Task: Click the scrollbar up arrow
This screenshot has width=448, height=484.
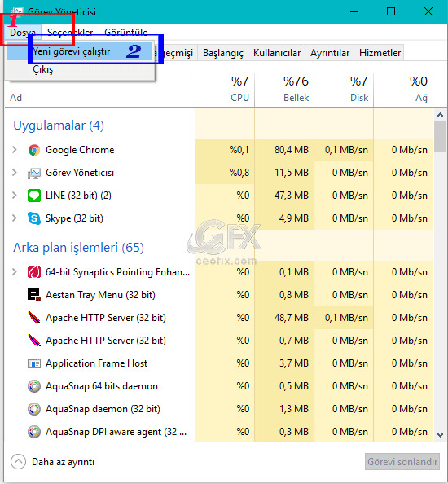Action: point(441,115)
